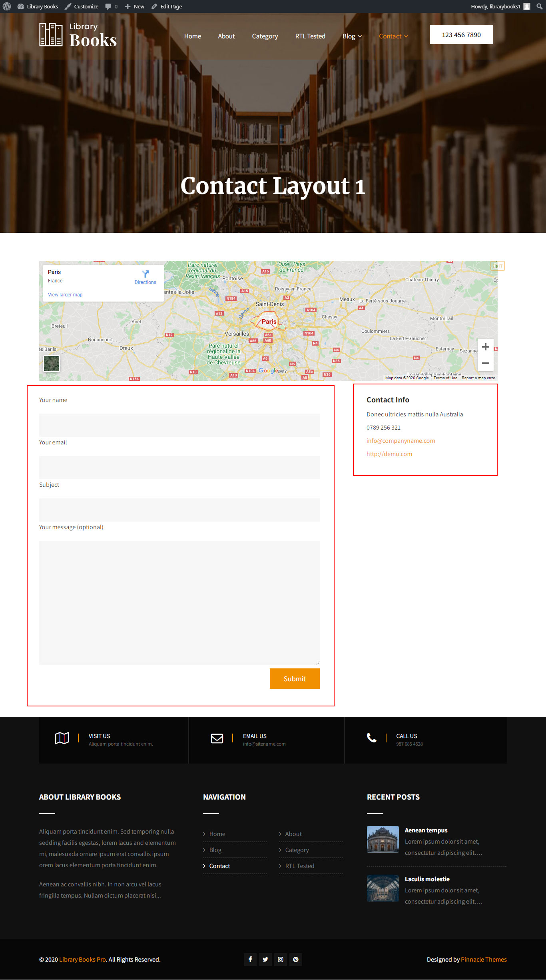Open the New content admin menu
Image resolution: width=546 pixels, height=980 pixels.
(x=135, y=6)
